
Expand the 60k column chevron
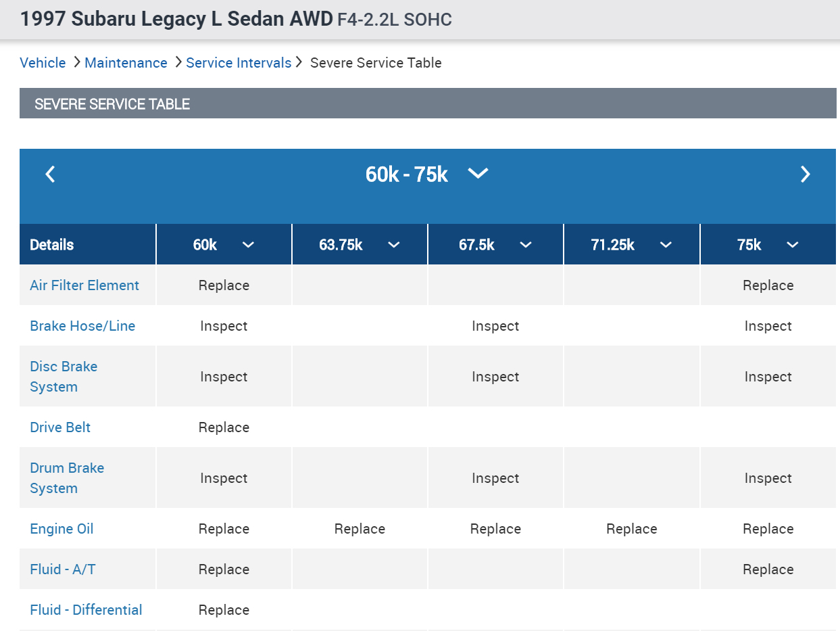tap(248, 245)
